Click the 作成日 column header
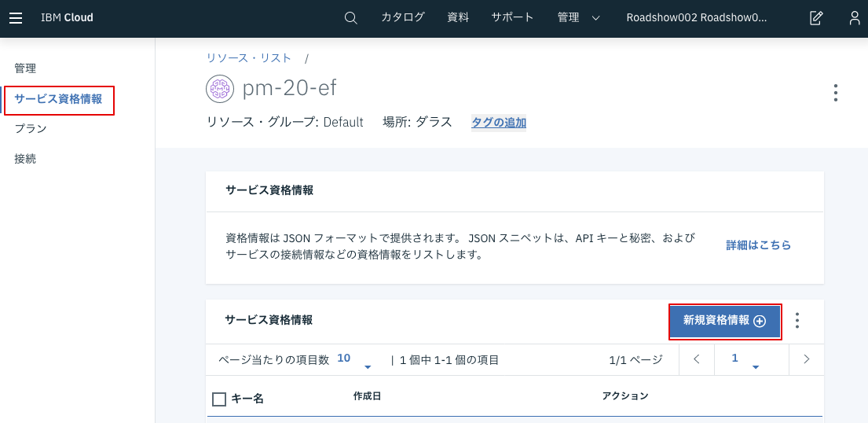Viewport: 868px width, 423px height. click(x=367, y=396)
